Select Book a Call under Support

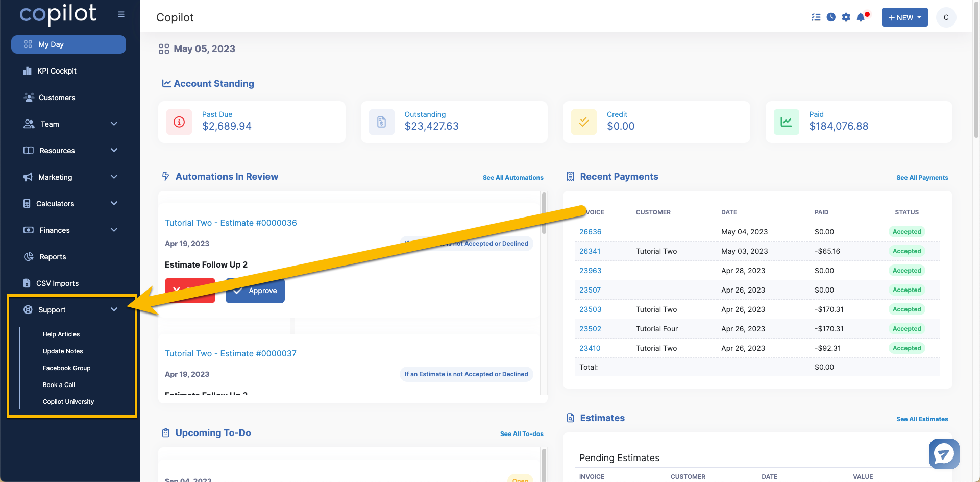59,385
